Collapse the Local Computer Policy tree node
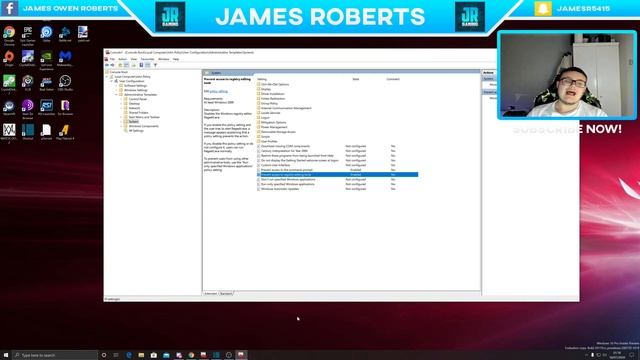 (107, 77)
